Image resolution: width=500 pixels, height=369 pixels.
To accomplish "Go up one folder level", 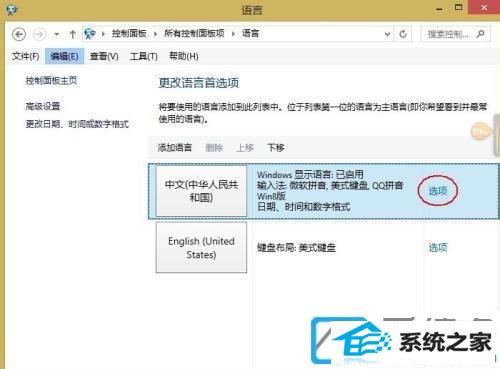I will click(x=72, y=34).
